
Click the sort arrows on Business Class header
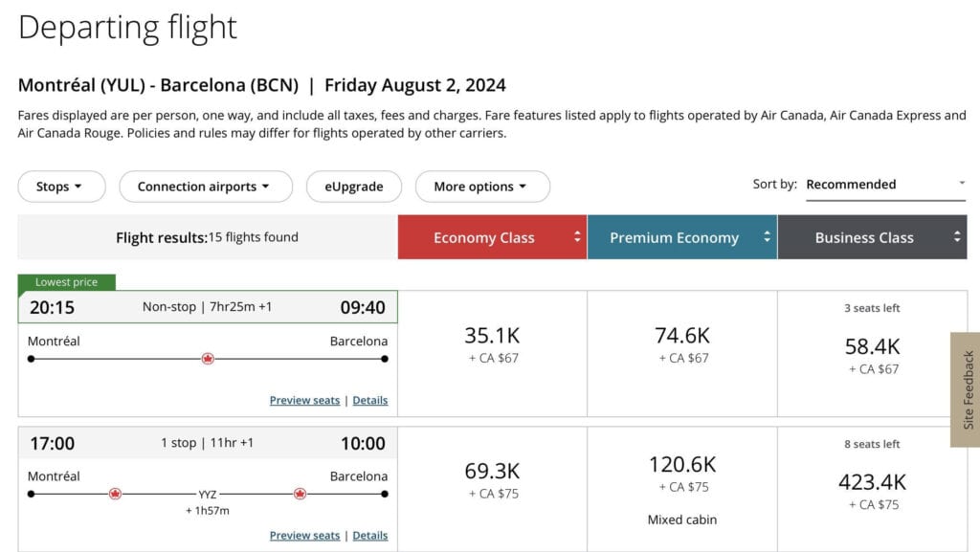955,237
